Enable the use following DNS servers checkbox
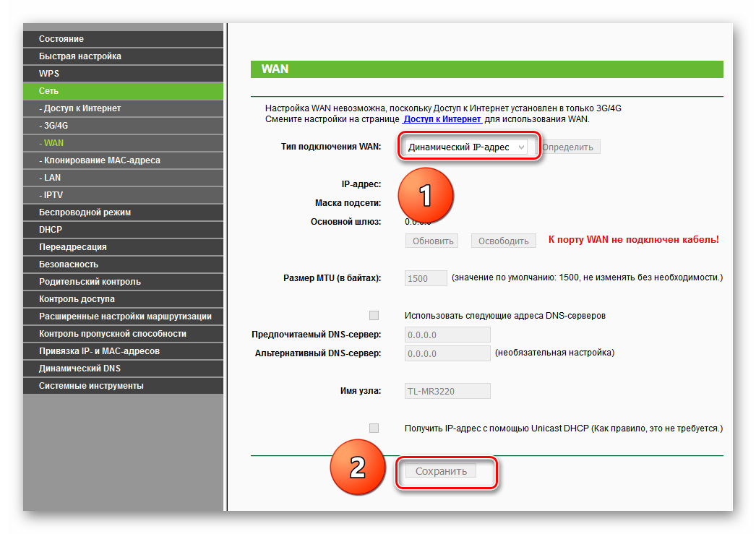This screenshot has width=756, height=534. click(x=374, y=315)
